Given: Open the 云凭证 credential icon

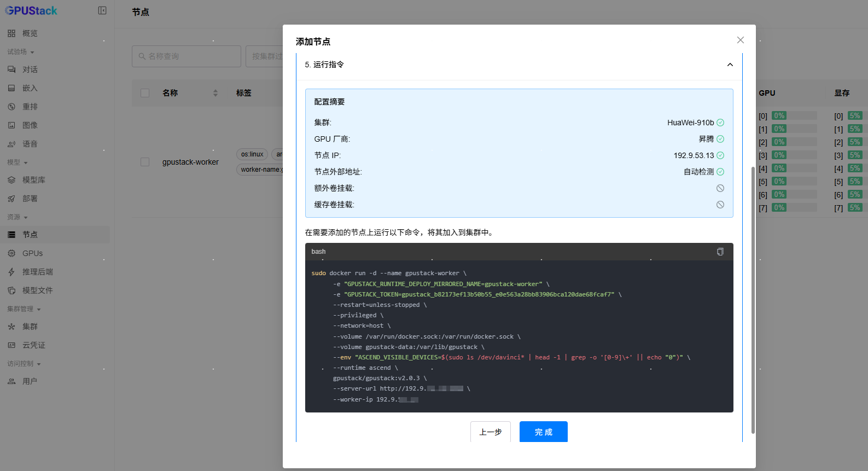Looking at the screenshot, I should pos(11,345).
